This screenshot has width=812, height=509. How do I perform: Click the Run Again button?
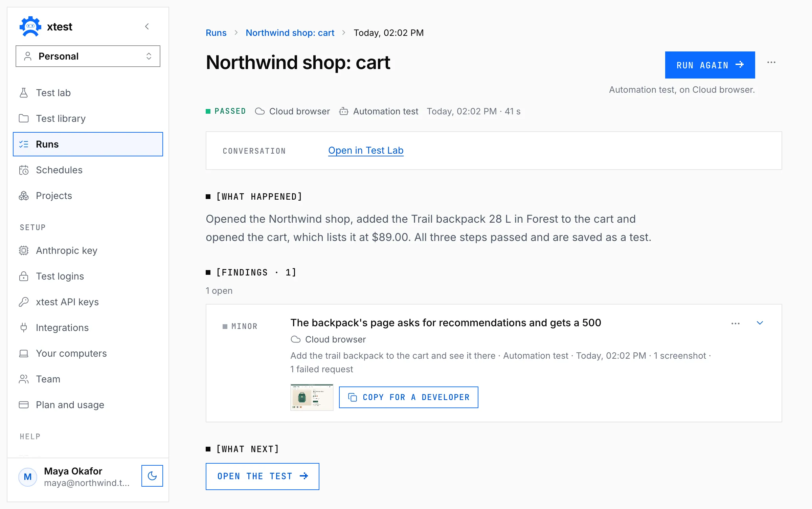710,65
